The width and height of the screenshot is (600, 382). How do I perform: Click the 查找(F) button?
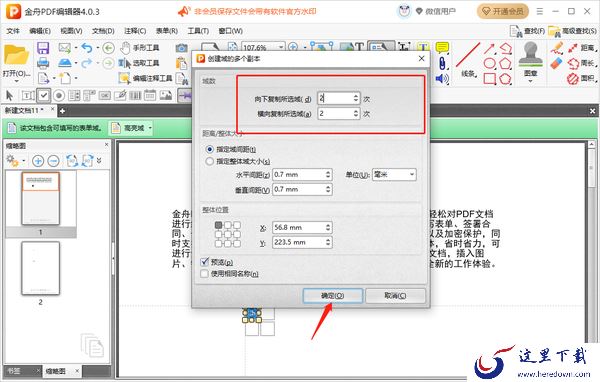528,31
